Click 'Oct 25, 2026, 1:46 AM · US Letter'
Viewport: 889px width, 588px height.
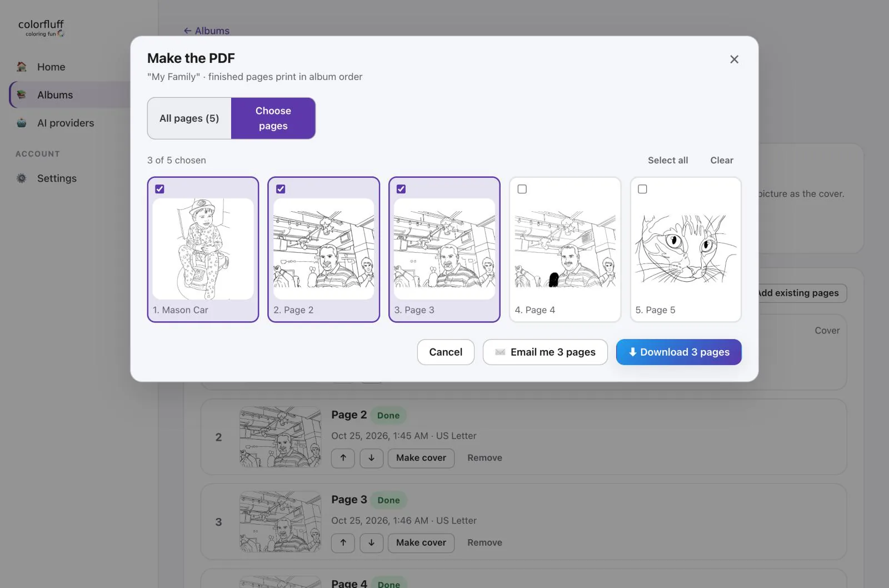404,521
